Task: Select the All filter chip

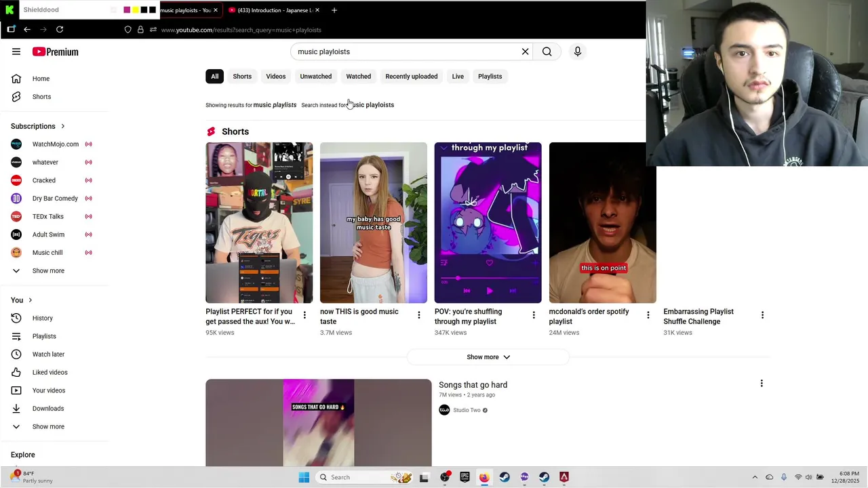Action: 214,77
